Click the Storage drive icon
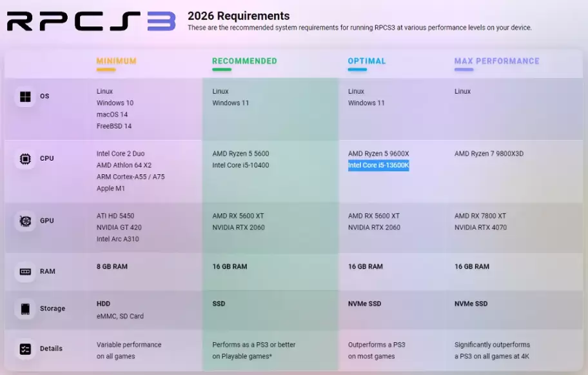The width and height of the screenshot is (588, 375). [x=25, y=309]
